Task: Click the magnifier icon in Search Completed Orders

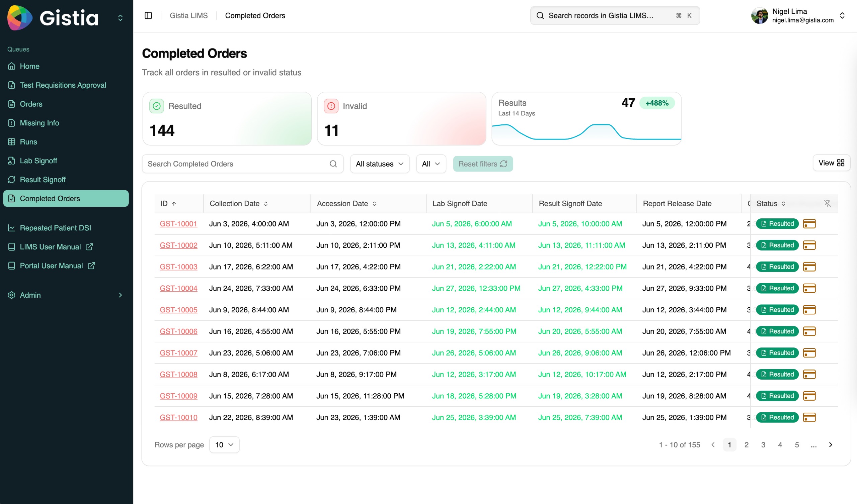Action: tap(333, 164)
